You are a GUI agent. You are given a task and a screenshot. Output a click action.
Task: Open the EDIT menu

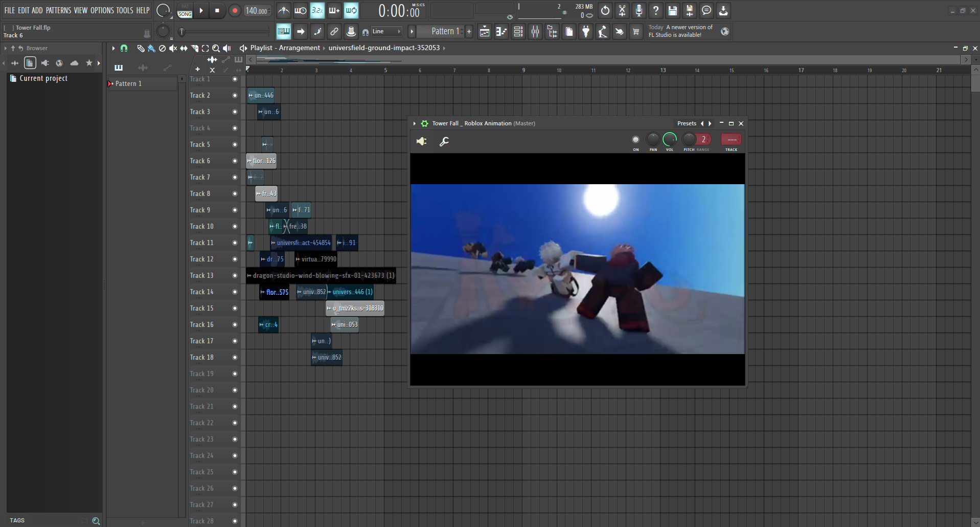[24, 10]
